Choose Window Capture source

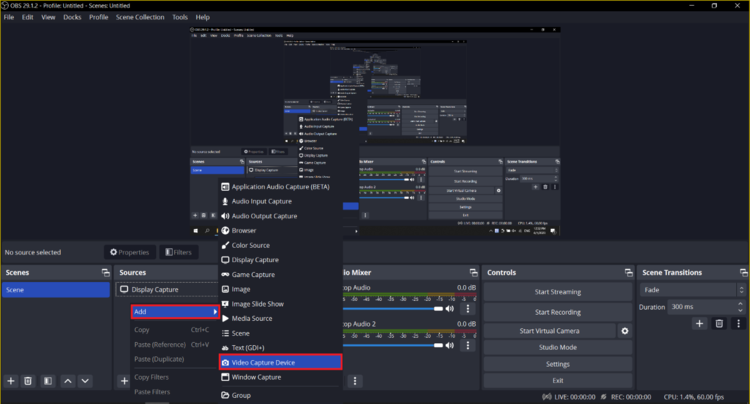(x=280, y=377)
